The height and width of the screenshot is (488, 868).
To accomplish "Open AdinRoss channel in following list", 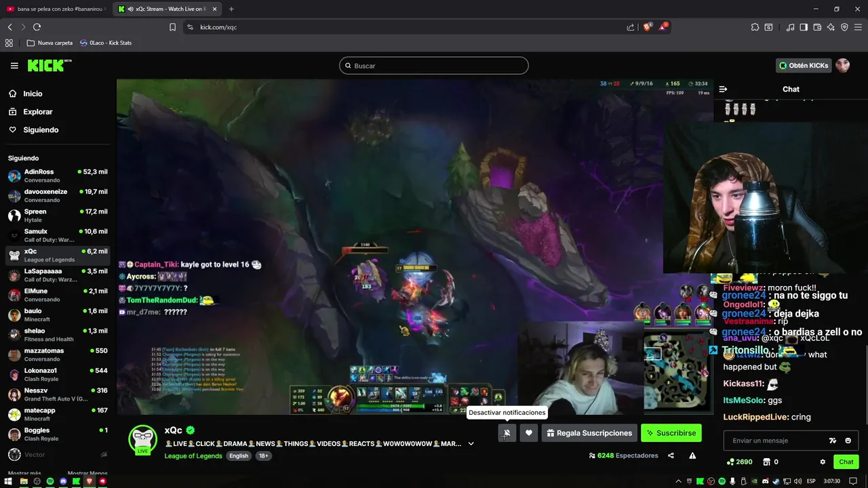I will click(58, 176).
